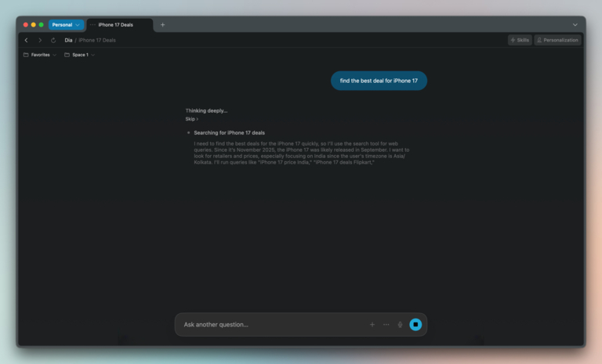
Task: Click iPhone 17 Deals in address breadcrumb
Action: 97,40
